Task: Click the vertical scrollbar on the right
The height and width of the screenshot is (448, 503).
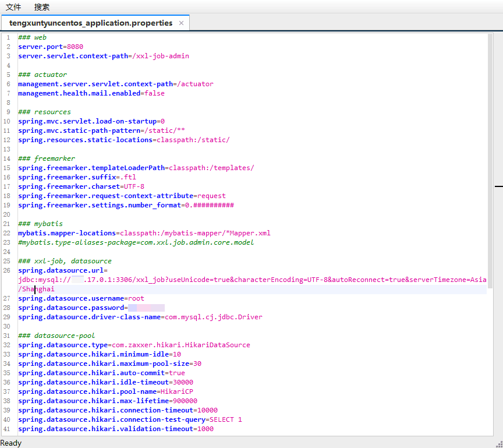Action: (500, 175)
